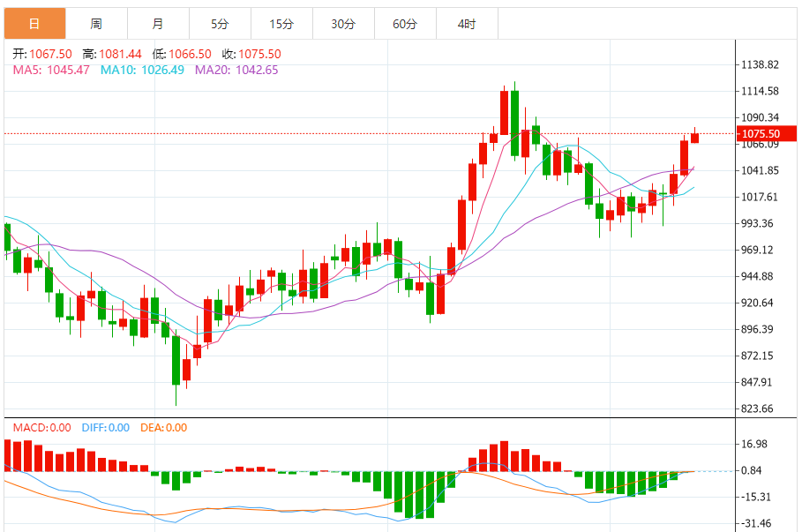Screen dimensions: 802x532
Task: Click the 1138.82 price axis label
Action: (760, 64)
